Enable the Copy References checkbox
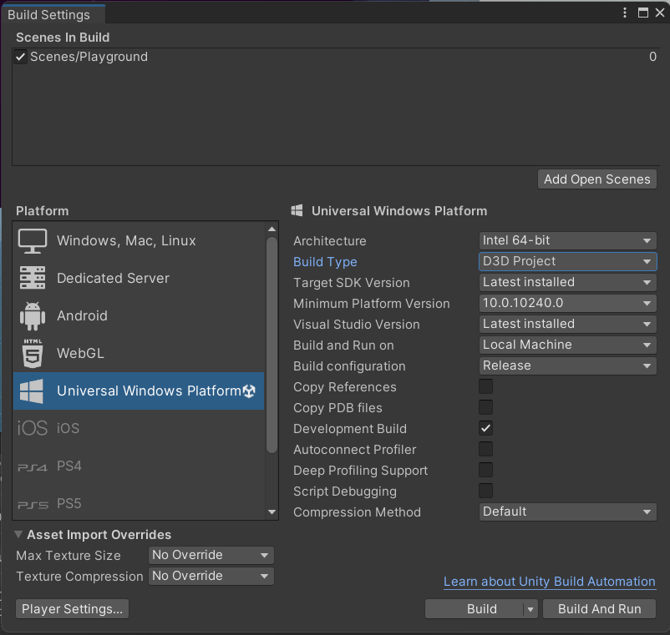670x635 pixels. click(486, 387)
